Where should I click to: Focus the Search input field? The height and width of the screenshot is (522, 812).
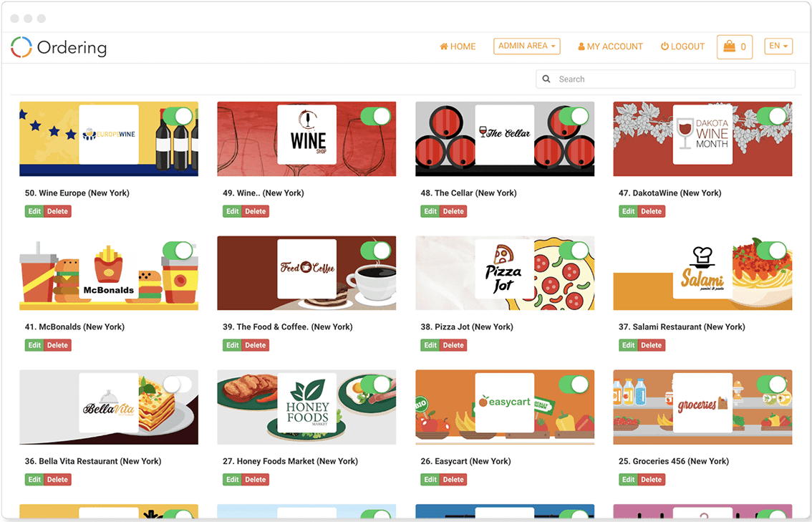pyautogui.click(x=665, y=79)
